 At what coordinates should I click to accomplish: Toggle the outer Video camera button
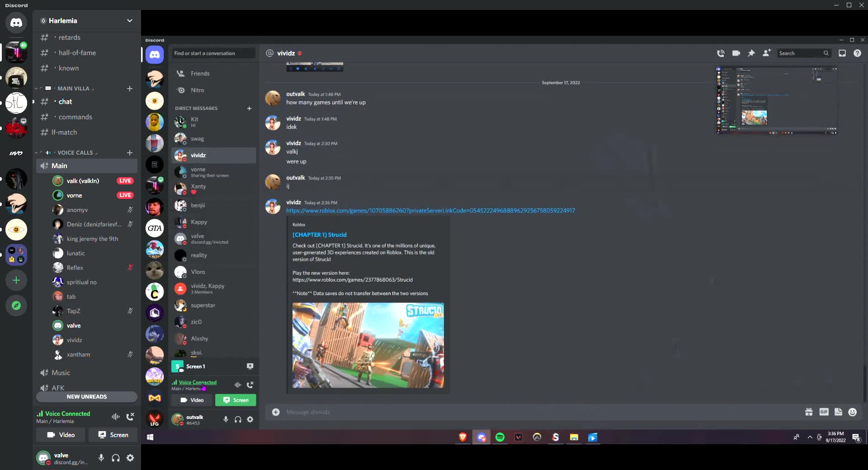pyautogui.click(x=61, y=435)
